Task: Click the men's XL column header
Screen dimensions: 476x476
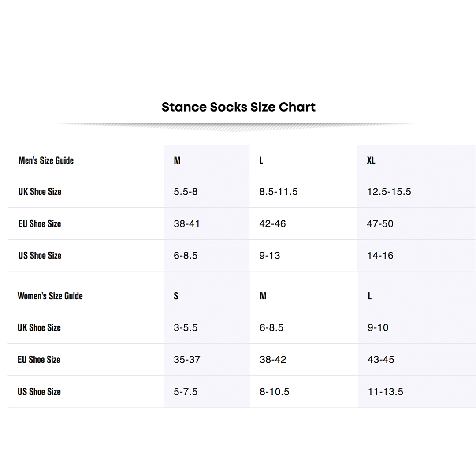Action: [371, 160]
